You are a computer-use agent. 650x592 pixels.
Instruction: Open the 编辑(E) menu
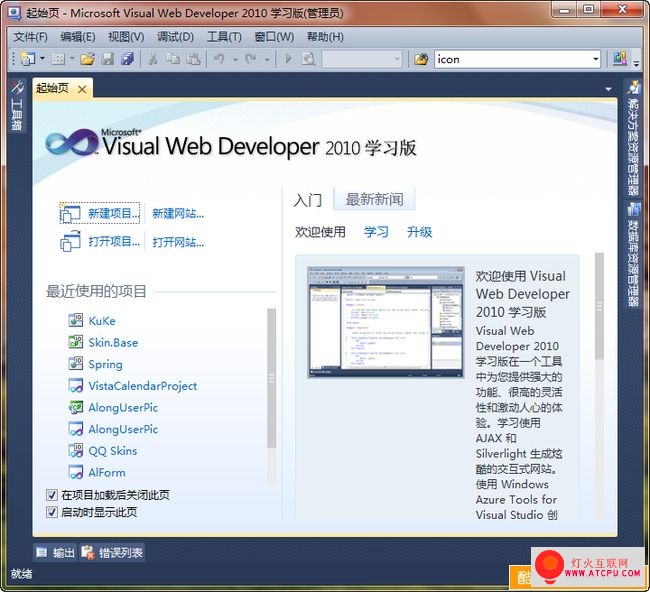tap(78, 37)
